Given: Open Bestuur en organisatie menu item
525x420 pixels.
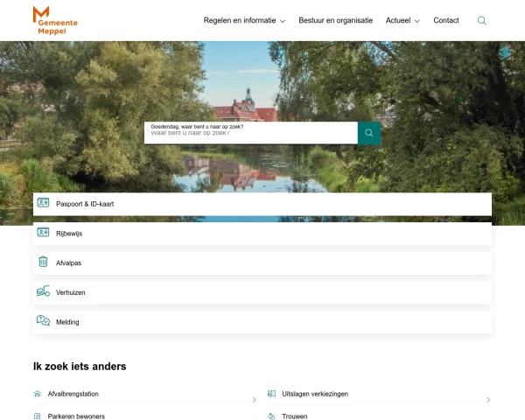Looking at the screenshot, I should pos(335,20).
